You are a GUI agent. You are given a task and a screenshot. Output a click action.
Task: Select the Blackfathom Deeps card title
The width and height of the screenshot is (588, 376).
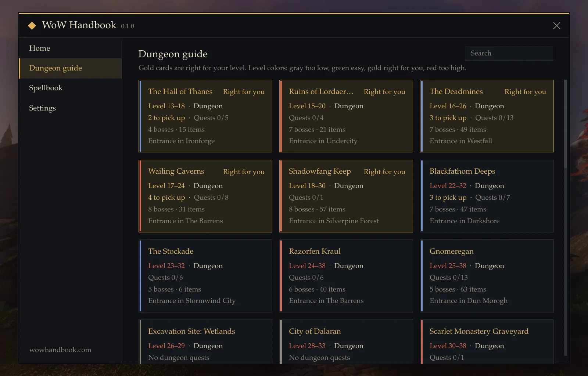[462, 171]
